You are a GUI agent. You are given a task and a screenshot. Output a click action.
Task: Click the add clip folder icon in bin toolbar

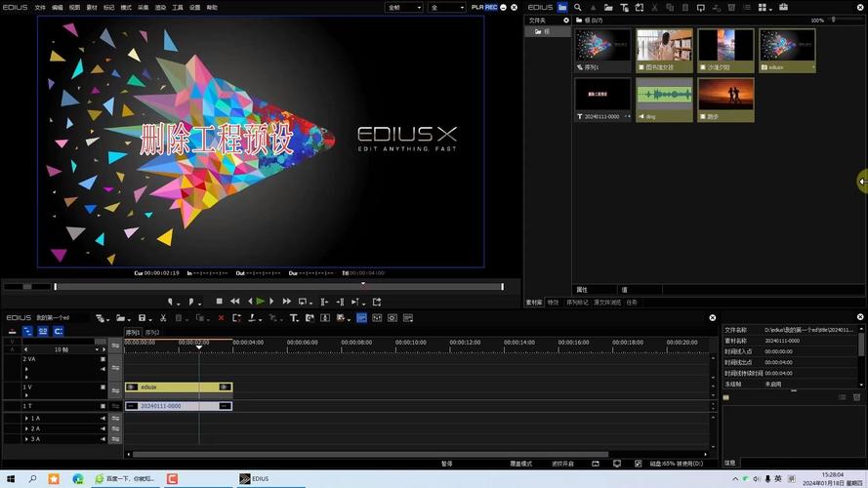point(608,7)
